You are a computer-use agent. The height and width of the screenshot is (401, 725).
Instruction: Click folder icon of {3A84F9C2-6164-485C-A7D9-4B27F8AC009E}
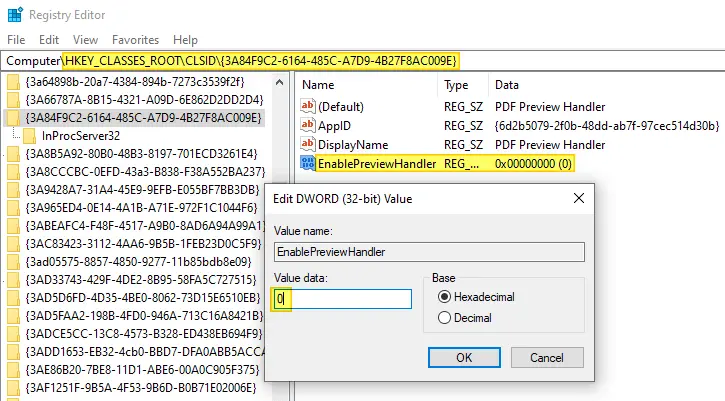click(13, 118)
